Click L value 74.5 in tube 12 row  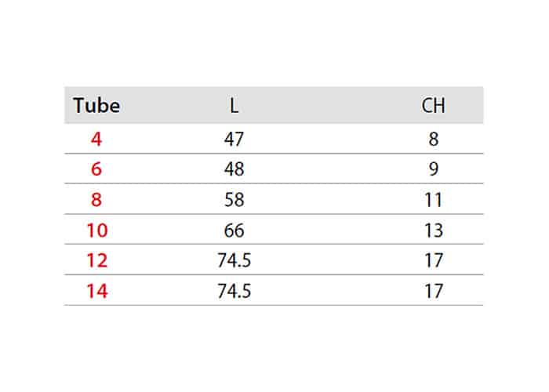click(234, 260)
